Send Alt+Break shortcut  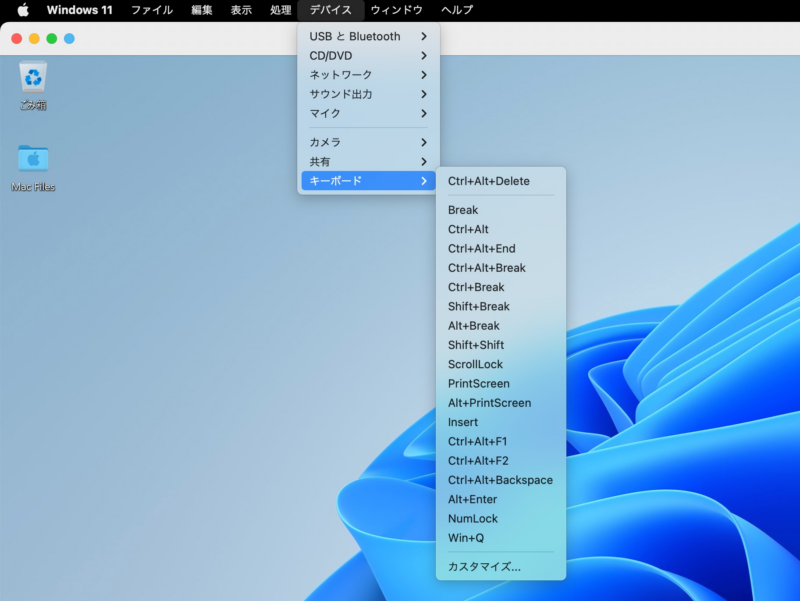tap(501, 326)
